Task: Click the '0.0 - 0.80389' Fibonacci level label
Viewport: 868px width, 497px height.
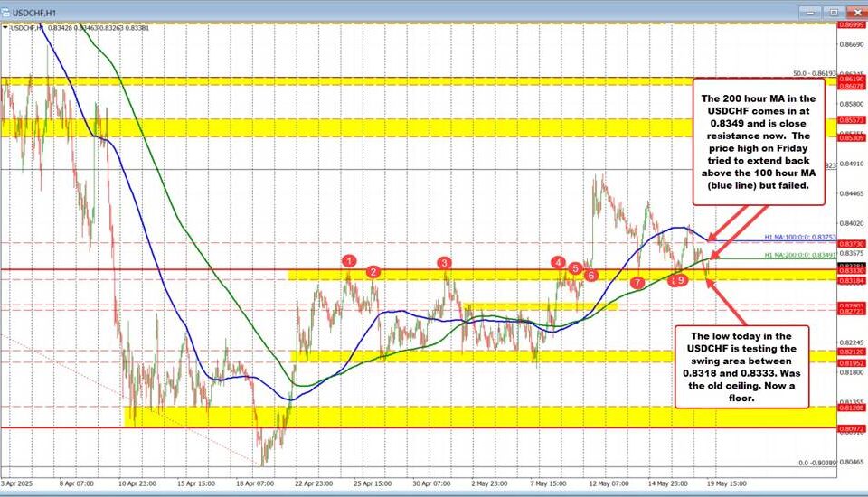Action: 817,463
